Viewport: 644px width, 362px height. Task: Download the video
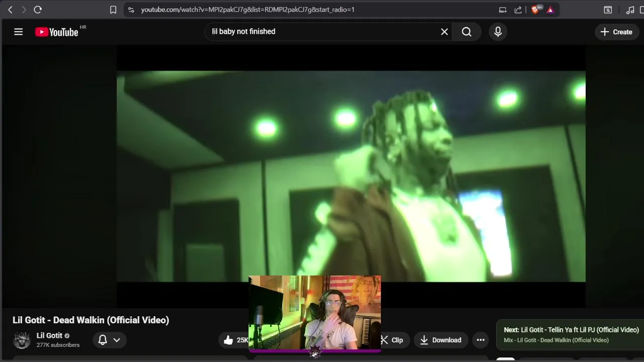441,340
